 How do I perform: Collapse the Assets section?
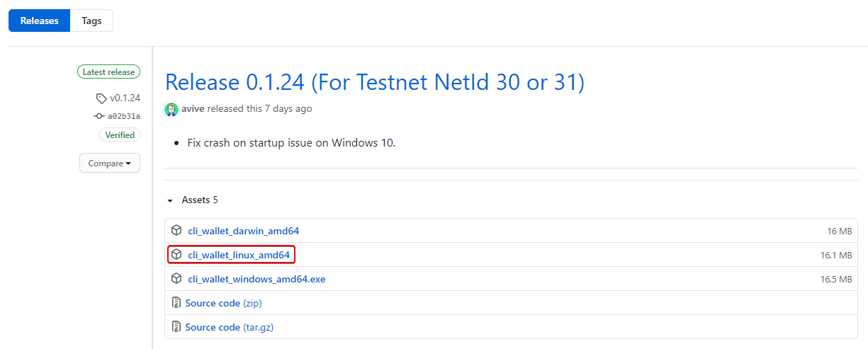170,200
